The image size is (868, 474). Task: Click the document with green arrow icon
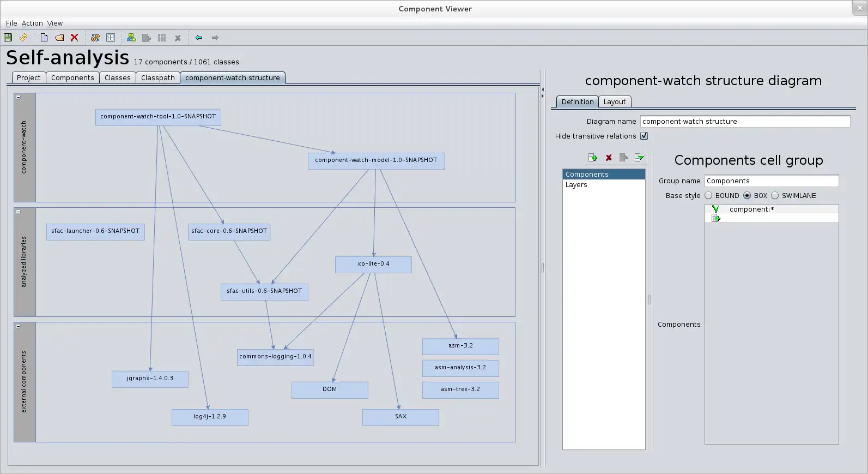[x=639, y=158]
